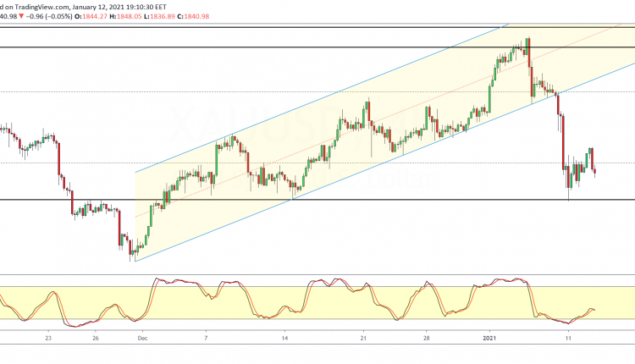Click the 7 date label on axis
This screenshot has width=635, height=364.
click(206, 338)
